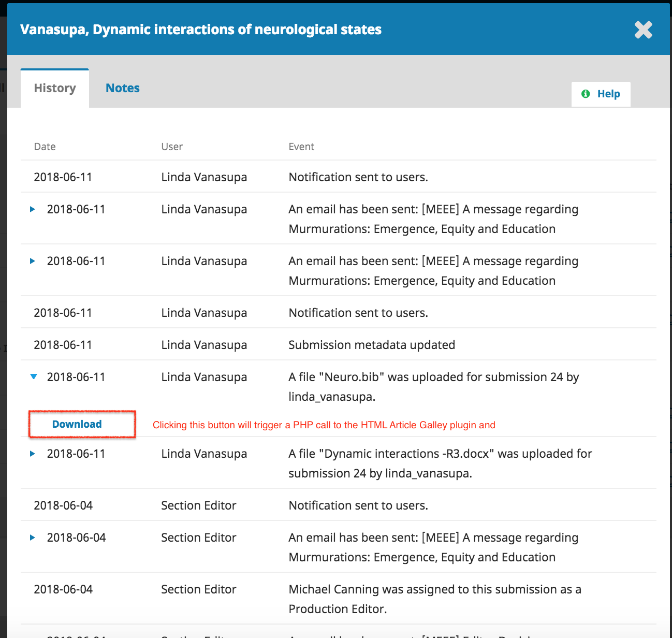Image resolution: width=672 pixels, height=638 pixels.
Task: Click the Dynamic interactions -R3.docx uploaded event text
Action: (x=440, y=463)
